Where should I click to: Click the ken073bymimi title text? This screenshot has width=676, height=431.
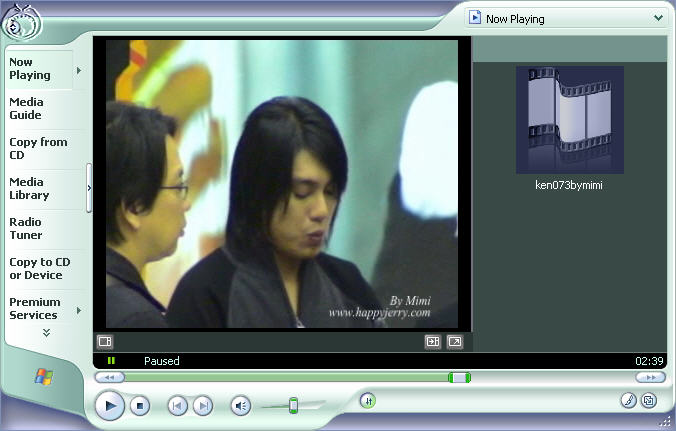(x=569, y=185)
